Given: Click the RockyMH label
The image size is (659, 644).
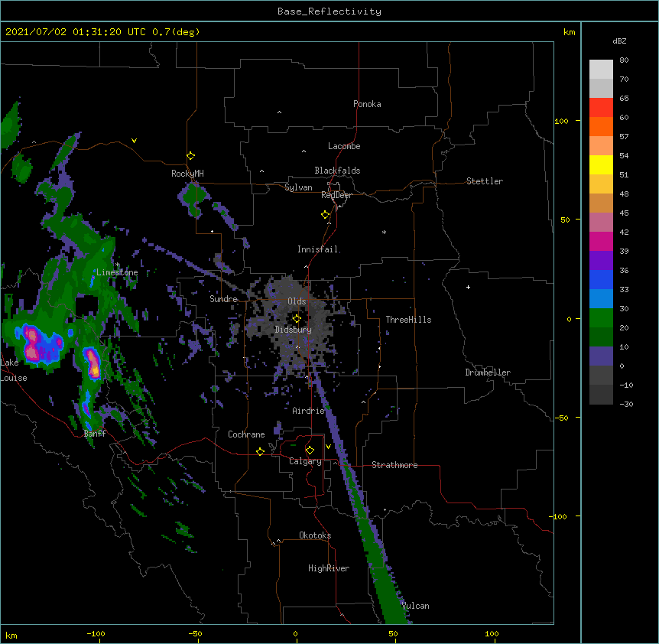Looking at the screenshot, I should tap(187, 174).
